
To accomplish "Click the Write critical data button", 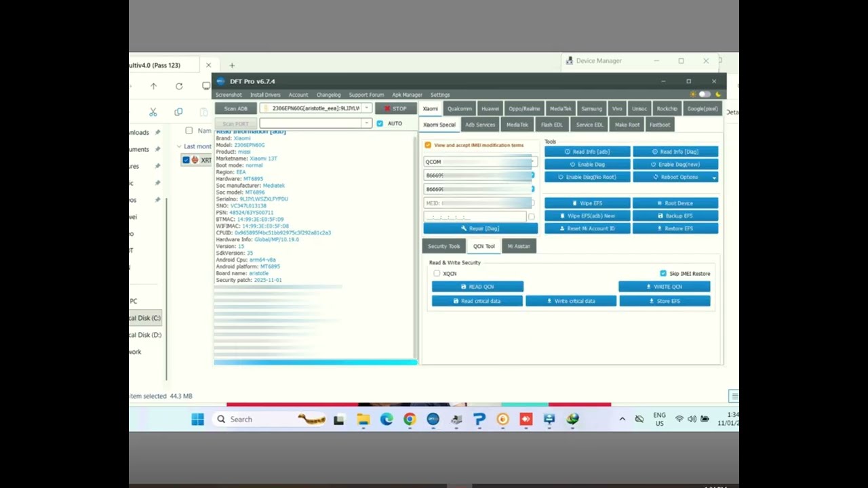I will click(x=570, y=301).
